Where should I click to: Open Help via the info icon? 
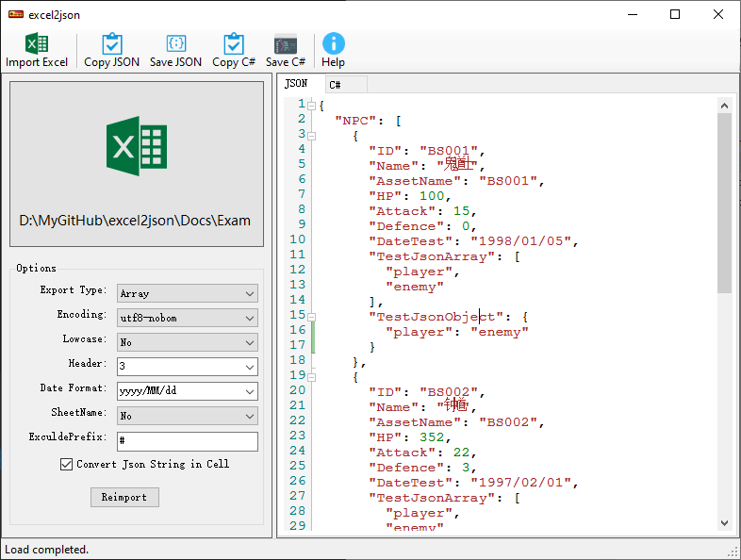[x=333, y=43]
